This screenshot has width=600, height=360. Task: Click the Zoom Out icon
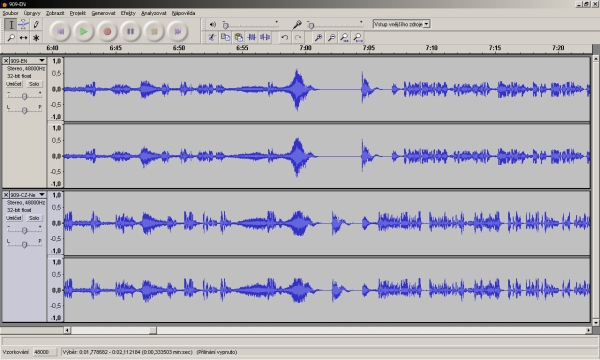(x=331, y=37)
